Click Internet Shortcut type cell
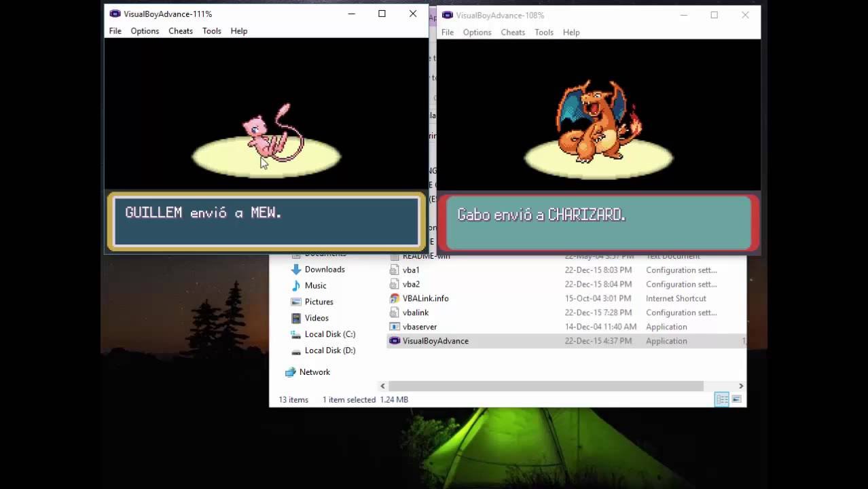Image resolution: width=868 pixels, height=489 pixels. [676, 298]
